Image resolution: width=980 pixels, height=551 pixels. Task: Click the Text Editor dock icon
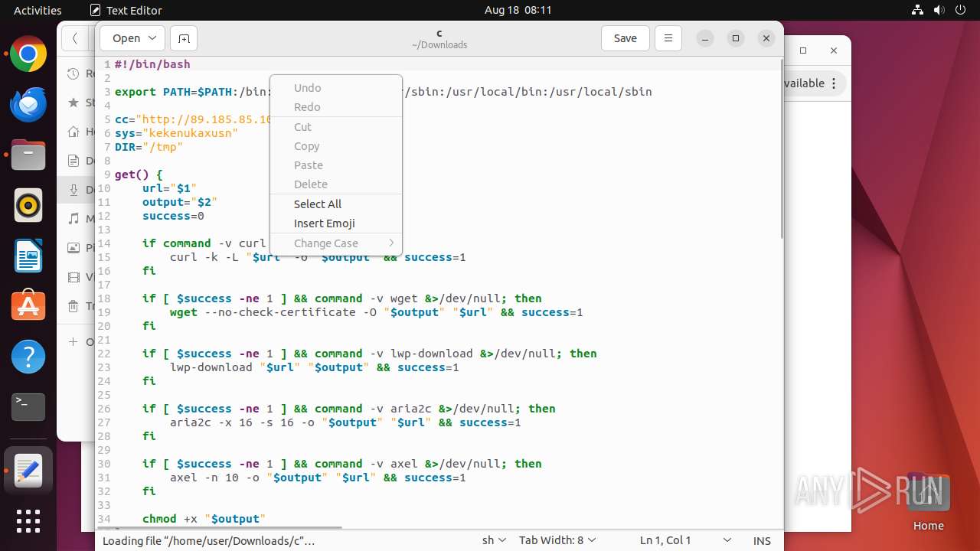point(28,471)
